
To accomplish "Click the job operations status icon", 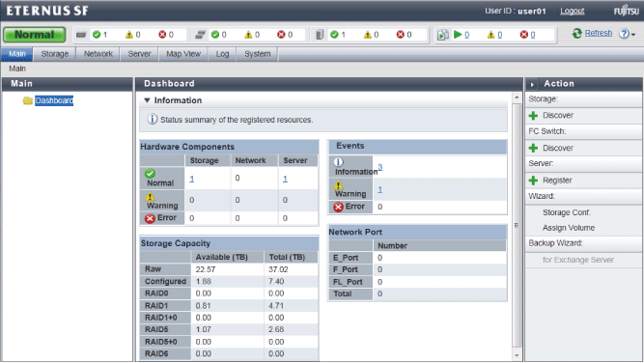I will (443, 35).
